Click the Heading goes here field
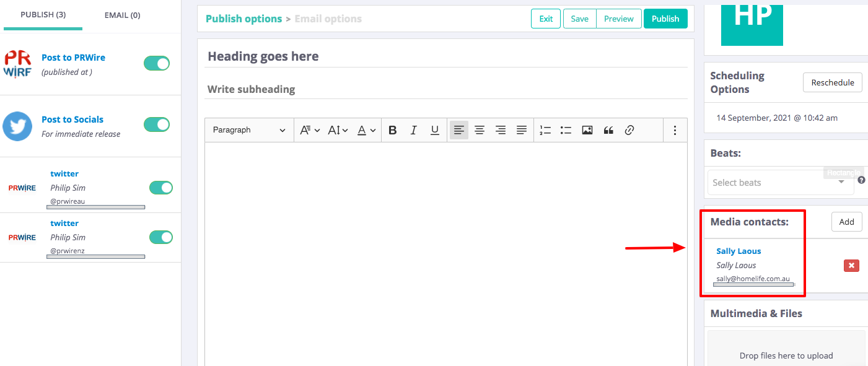Viewport: 868px width, 366px height. (x=445, y=56)
